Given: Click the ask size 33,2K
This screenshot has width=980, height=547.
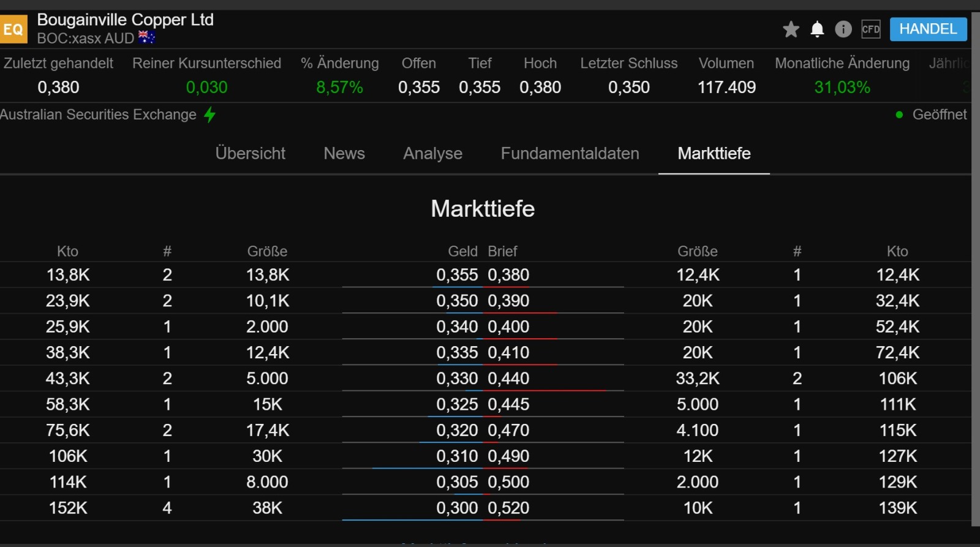Looking at the screenshot, I should (698, 379).
